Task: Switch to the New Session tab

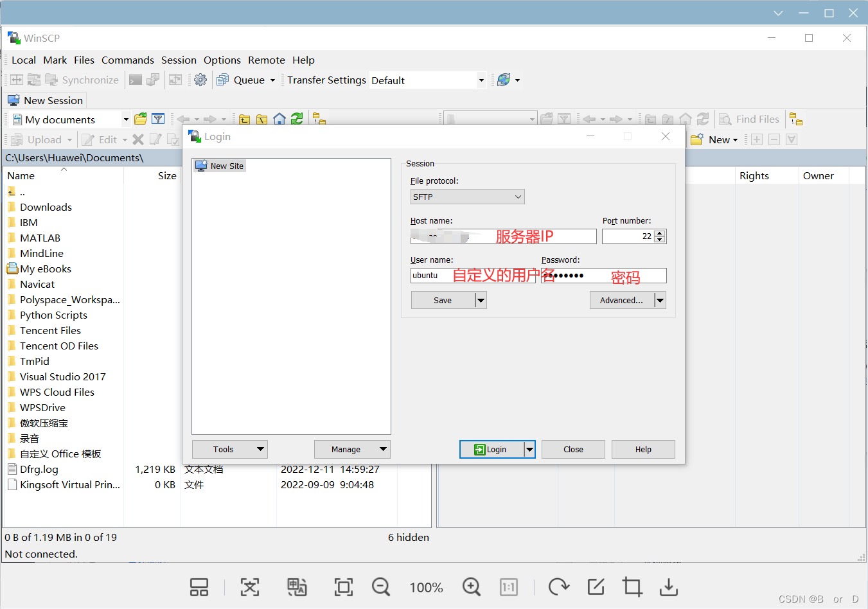Action: pos(46,100)
